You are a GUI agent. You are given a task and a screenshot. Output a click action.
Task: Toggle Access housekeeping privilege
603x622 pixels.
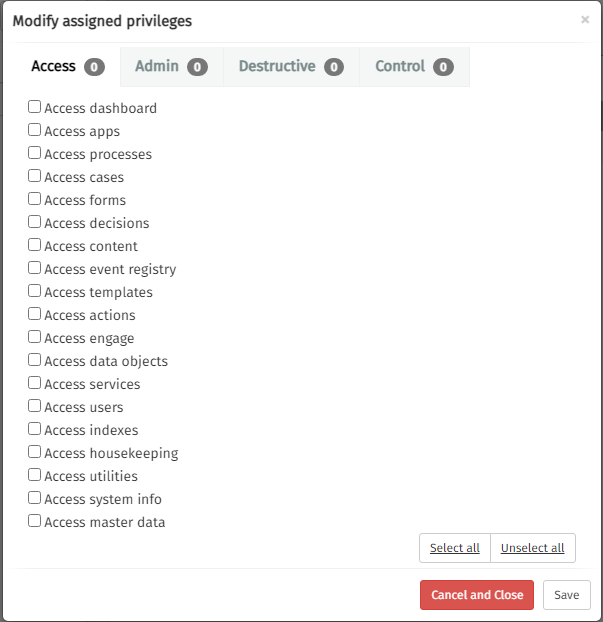click(35, 452)
